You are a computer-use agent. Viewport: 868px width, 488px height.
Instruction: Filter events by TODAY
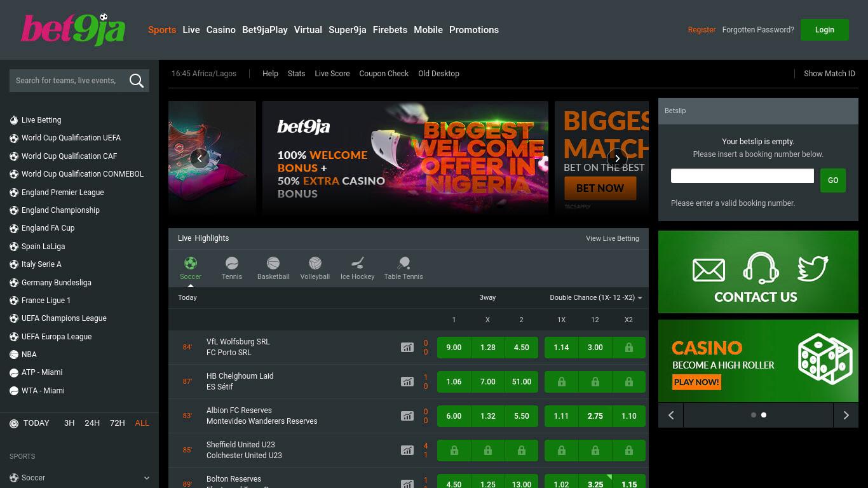click(x=36, y=423)
